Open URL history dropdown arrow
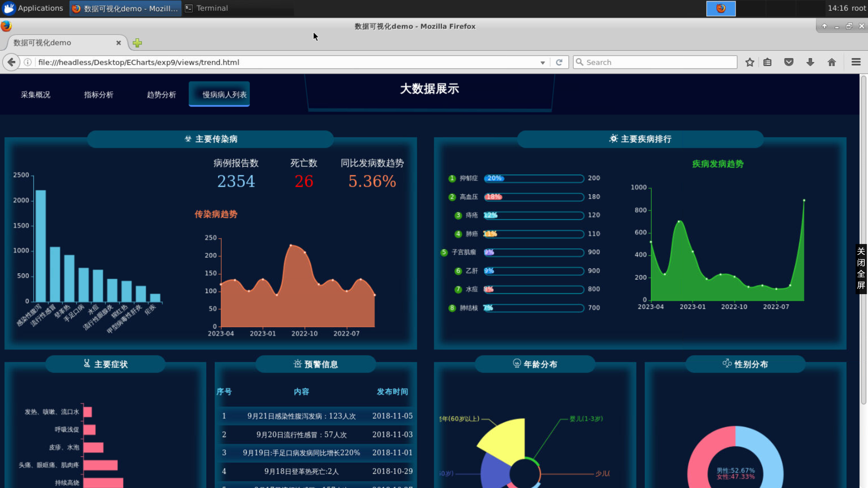 point(542,63)
